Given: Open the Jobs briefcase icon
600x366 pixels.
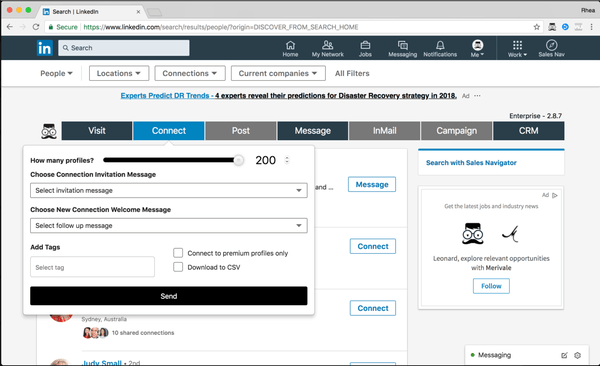Looking at the screenshot, I should point(365,49).
